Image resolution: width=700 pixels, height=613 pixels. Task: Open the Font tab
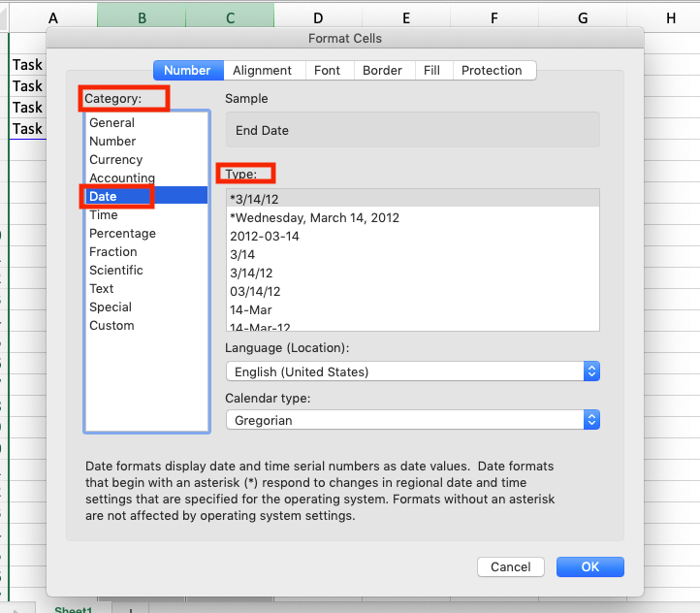[330, 71]
